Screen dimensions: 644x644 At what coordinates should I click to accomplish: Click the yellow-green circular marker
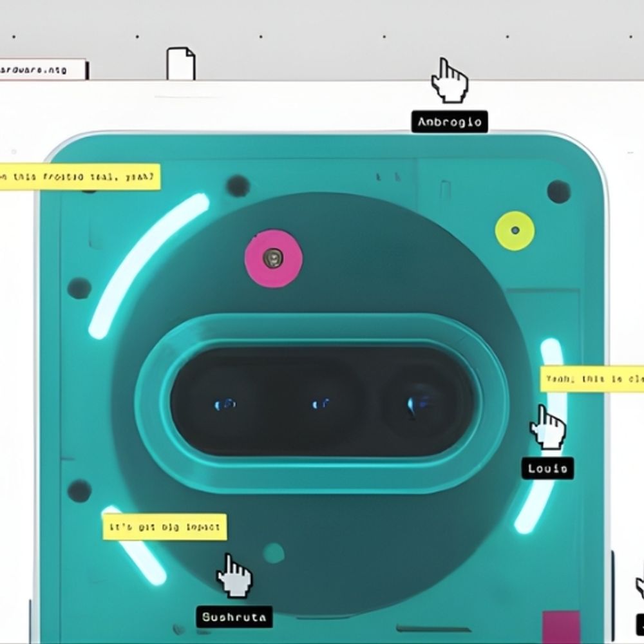coord(515,231)
